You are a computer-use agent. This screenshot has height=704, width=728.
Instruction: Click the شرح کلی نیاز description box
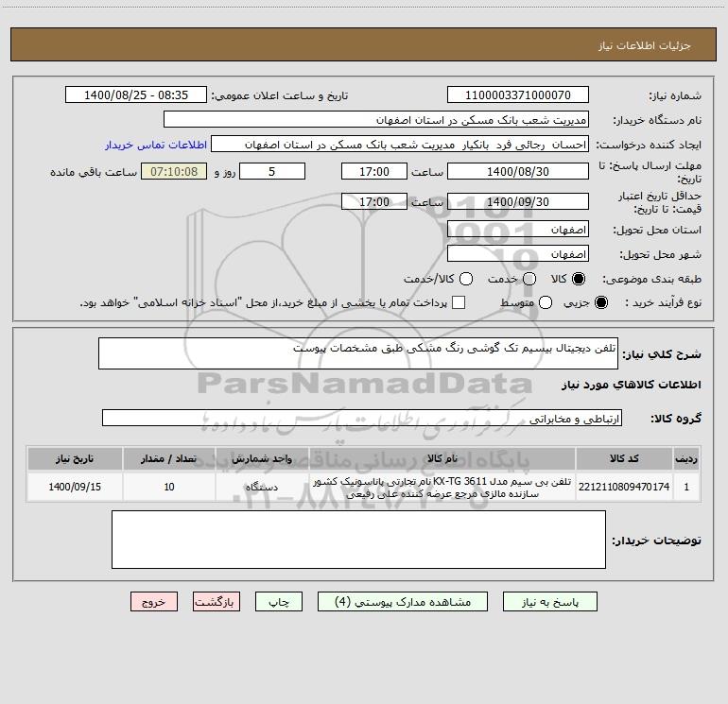click(x=358, y=353)
